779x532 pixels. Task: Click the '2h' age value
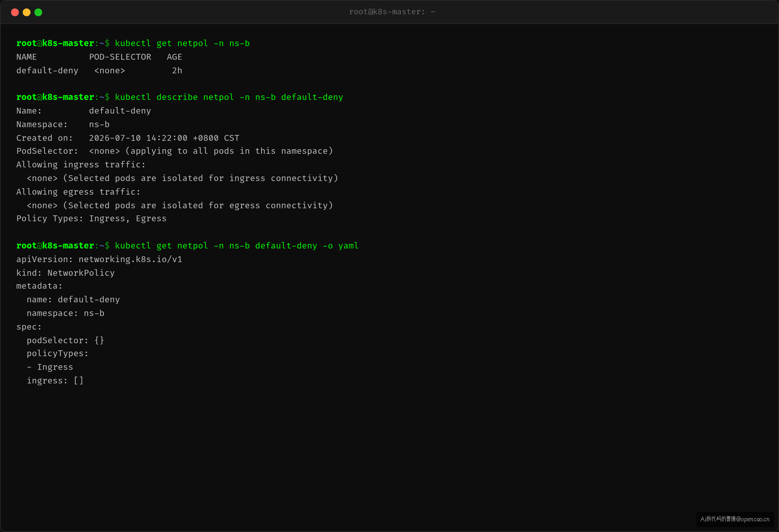pyautogui.click(x=177, y=71)
